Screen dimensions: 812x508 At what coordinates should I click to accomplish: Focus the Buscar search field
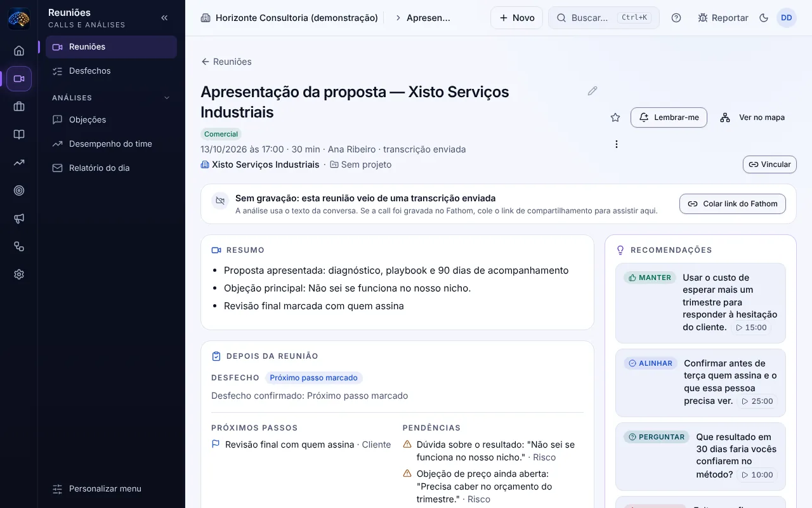pos(604,18)
